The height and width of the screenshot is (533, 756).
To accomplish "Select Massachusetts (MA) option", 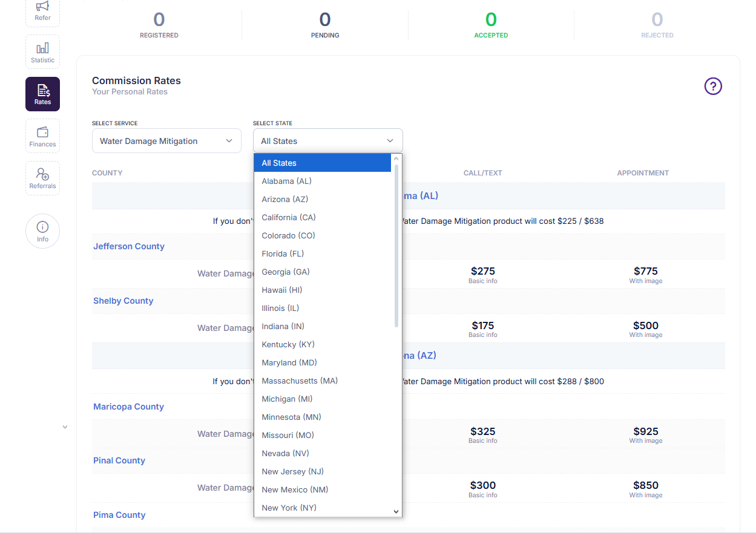I will pyautogui.click(x=323, y=381).
